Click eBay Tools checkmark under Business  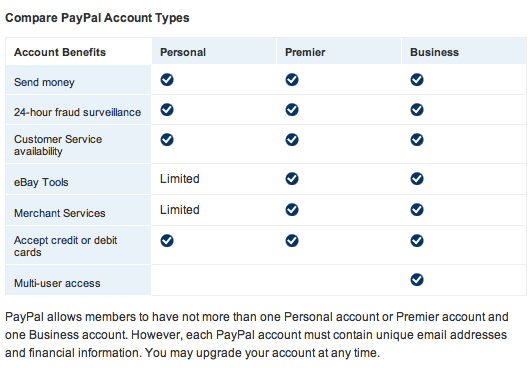coord(417,178)
